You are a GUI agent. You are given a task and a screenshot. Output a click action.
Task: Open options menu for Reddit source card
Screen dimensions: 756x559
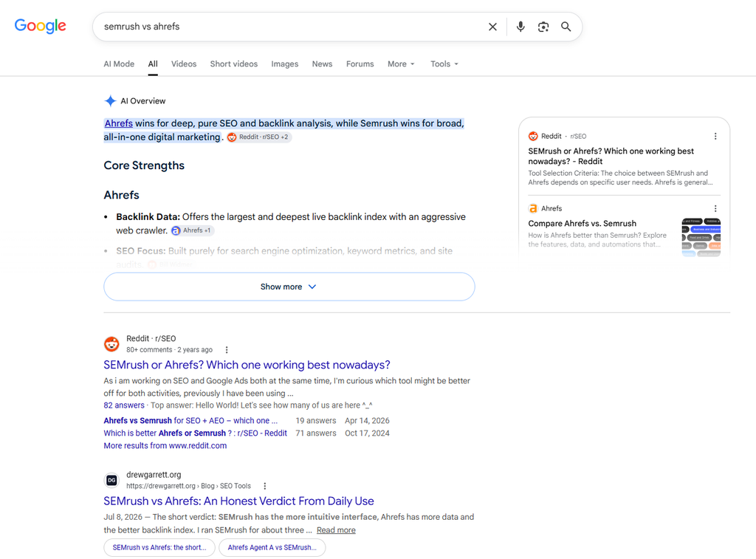coord(715,137)
